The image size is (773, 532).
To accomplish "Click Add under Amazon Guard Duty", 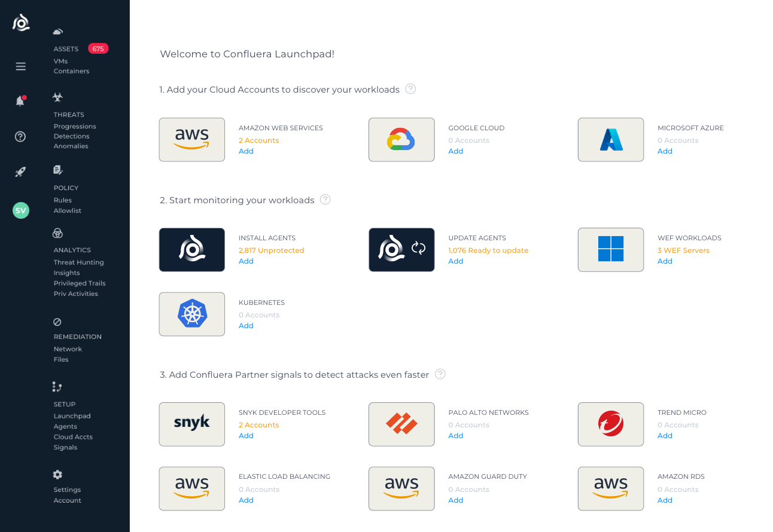I will coord(456,500).
